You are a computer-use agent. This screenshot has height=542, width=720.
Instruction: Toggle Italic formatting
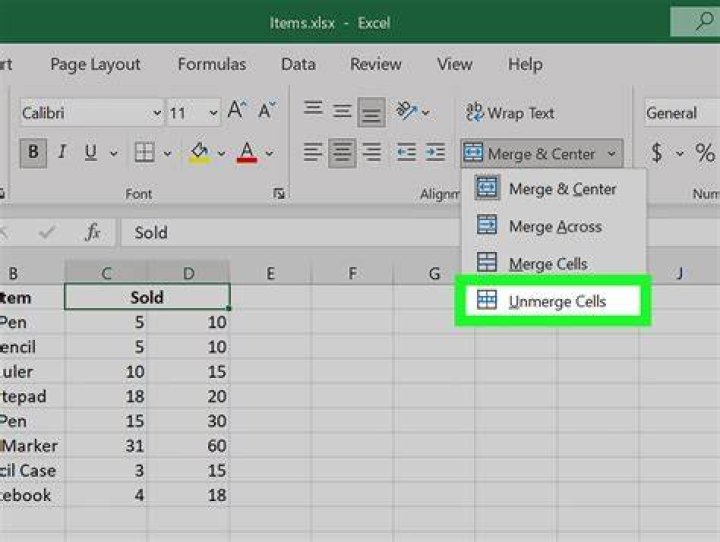tap(62, 152)
